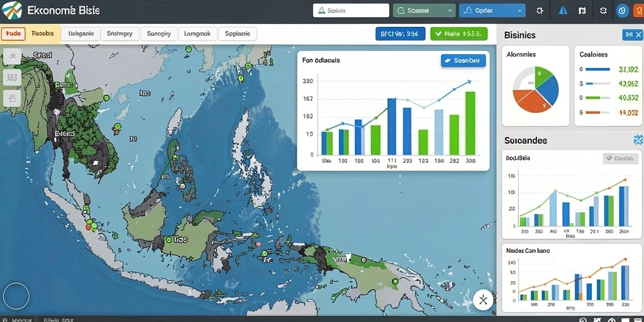This screenshot has width=644, height=322.
Task: Click the blue warning triangle icon
Action: (x=563, y=11)
